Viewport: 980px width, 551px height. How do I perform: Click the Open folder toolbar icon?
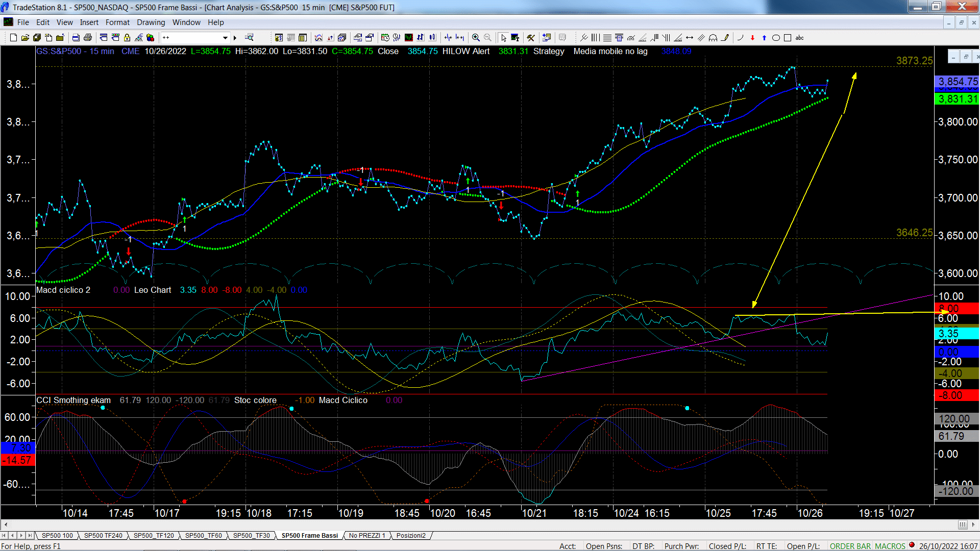pos(25,38)
